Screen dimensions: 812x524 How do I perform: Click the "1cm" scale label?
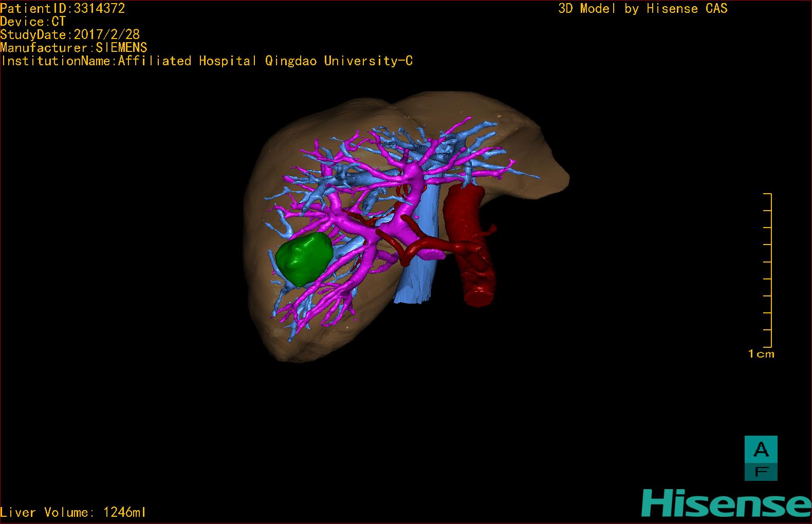[761, 353]
